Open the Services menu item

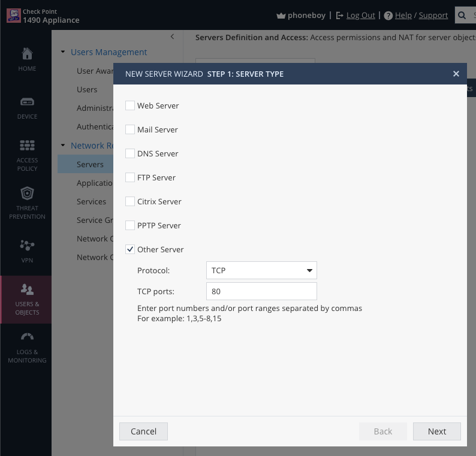(91, 201)
